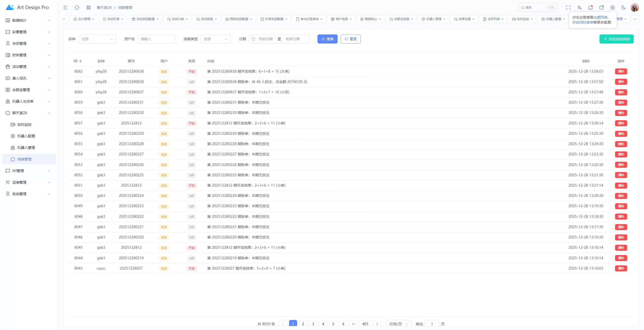644x330 pixels.
Task: Open the notification bell icon
Action: (590, 8)
